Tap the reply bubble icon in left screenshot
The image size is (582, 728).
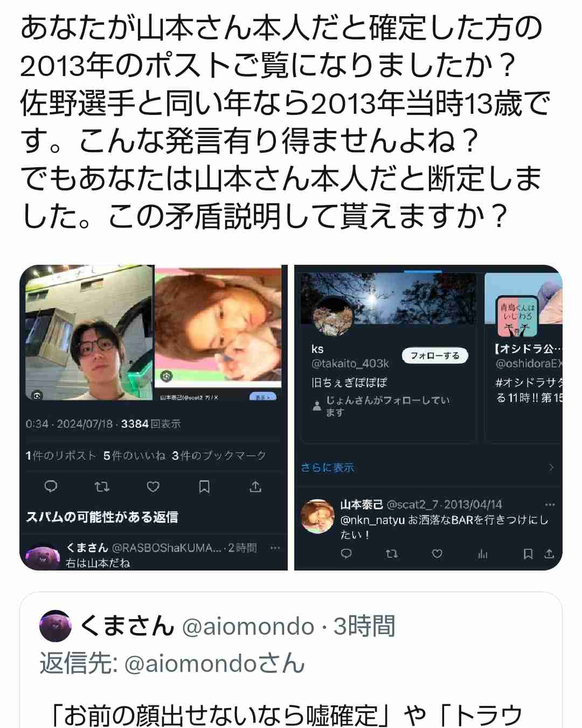pos(51,487)
